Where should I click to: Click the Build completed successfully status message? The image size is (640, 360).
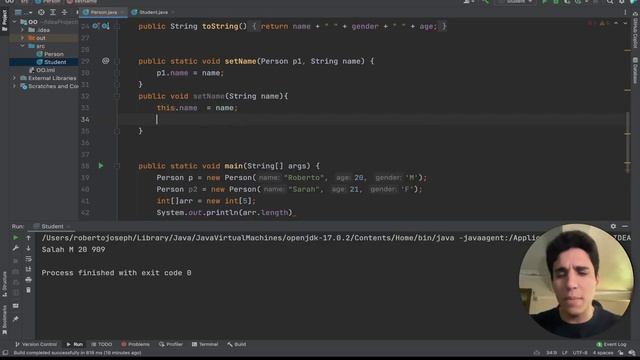click(78, 353)
